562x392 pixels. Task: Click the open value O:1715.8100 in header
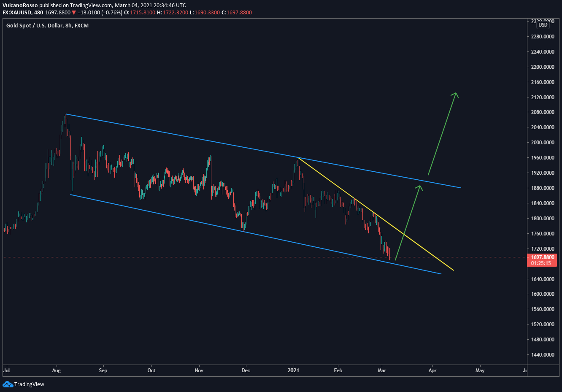coord(140,13)
